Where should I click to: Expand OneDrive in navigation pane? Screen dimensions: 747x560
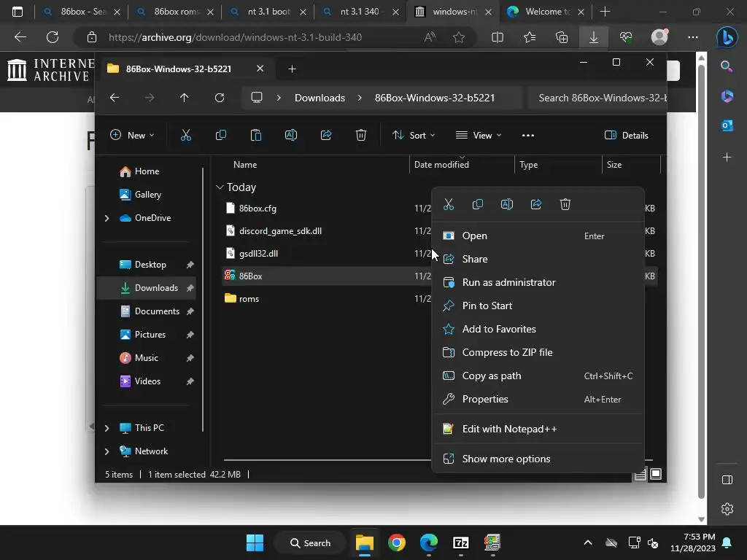tap(107, 218)
